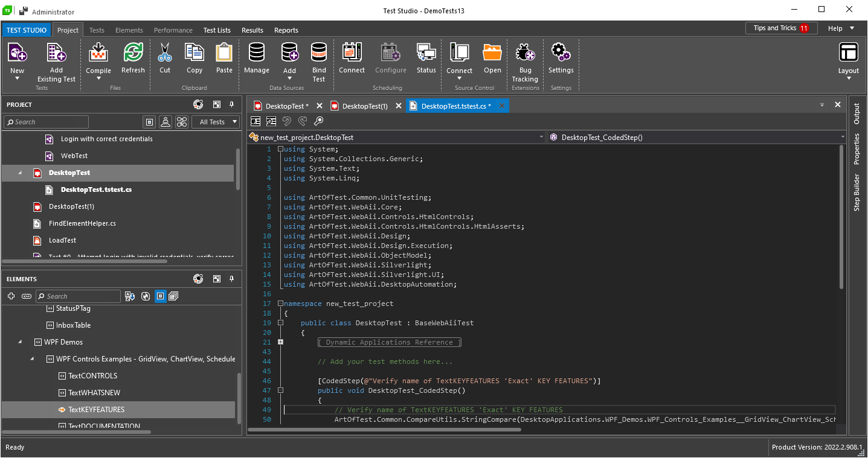Click Source Control Open folder icon
Screen dimensions: 868x458
(492, 52)
